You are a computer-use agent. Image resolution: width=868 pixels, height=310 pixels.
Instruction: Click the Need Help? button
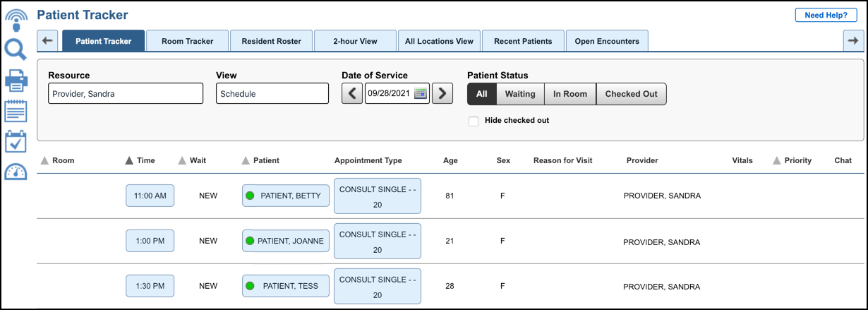pyautogui.click(x=826, y=16)
